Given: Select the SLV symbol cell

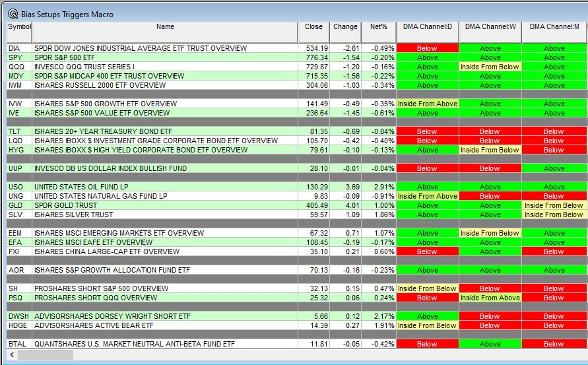Looking at the screenshot, I should click(x=20, y=215).
